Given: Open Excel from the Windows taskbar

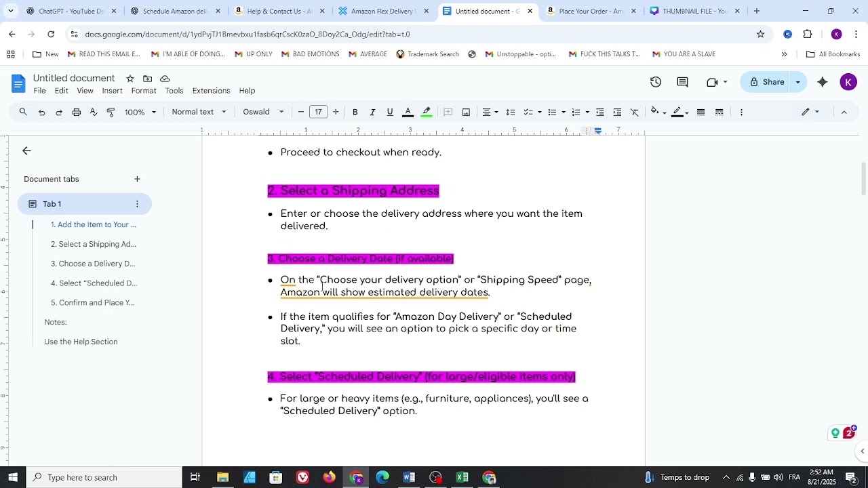Looking at the screenshot, I should 462,478.
